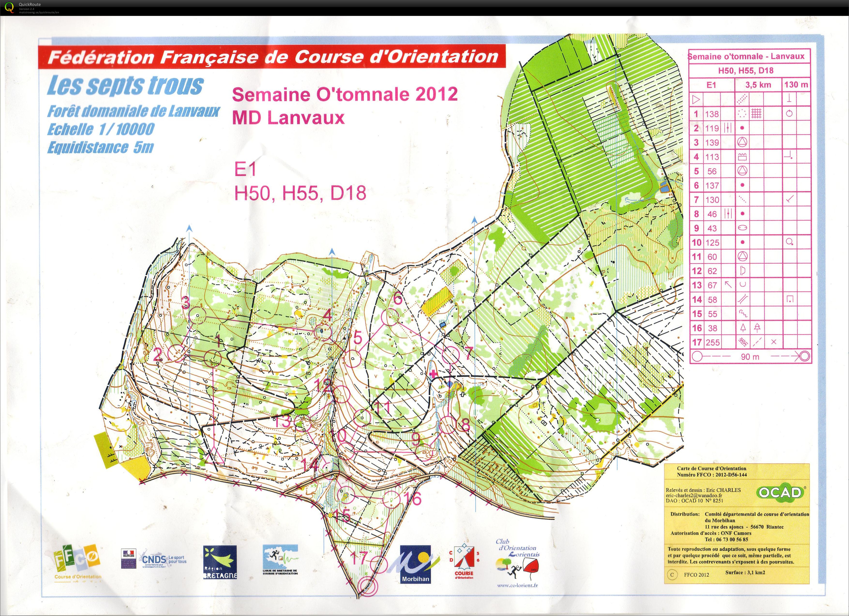
Task: Select control circle 2 on the map
Action: [x=177, y=353]
